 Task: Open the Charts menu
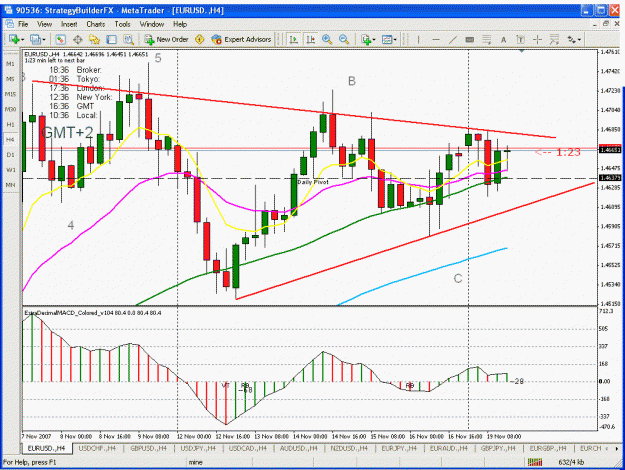96,24
